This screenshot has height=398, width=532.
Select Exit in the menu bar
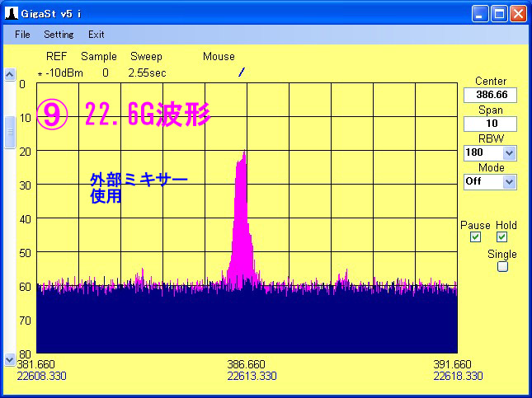[x=97, y=35]
